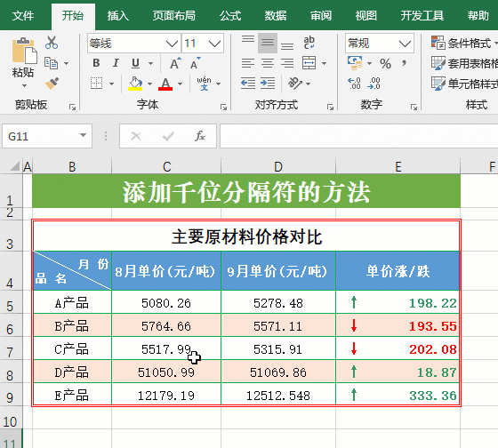Image resolution: width=498 pixels, height=448 pixels.
Task: Open the font name dropdown
Action: (x=172, y=44)
